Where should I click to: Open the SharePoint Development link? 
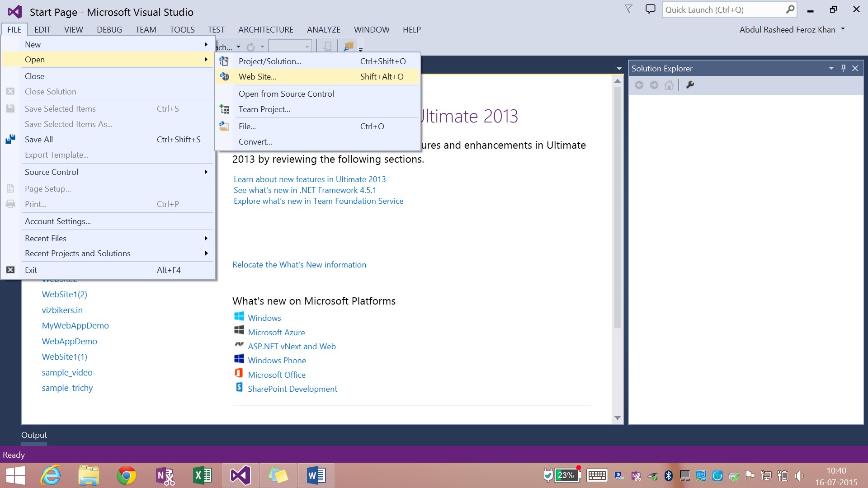pyautogui.click(x=292, y=389)
